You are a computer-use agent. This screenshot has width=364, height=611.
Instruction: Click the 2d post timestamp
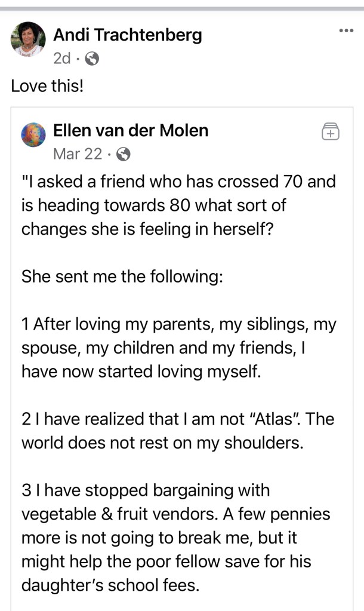click(x=62, y=59)
